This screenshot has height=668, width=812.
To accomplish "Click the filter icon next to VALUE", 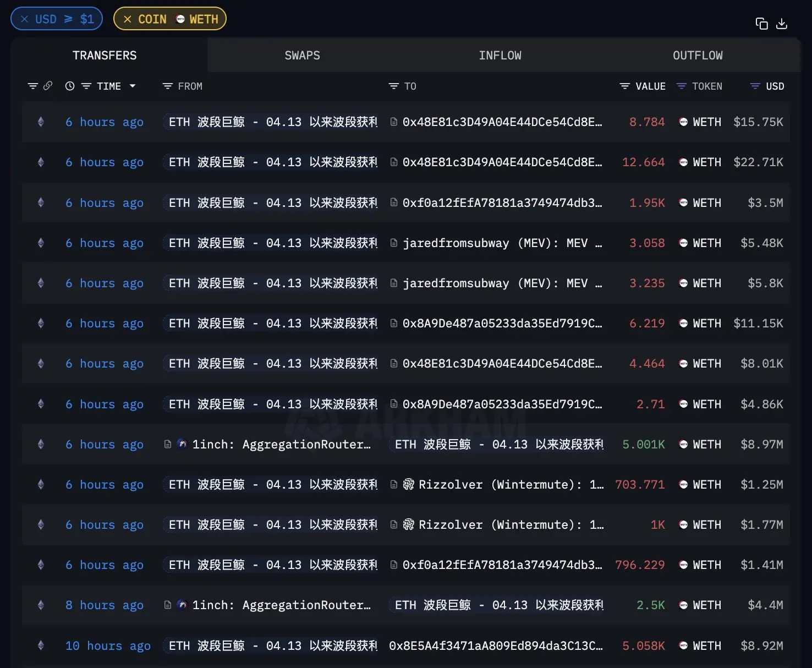I will tap(624, 86).
